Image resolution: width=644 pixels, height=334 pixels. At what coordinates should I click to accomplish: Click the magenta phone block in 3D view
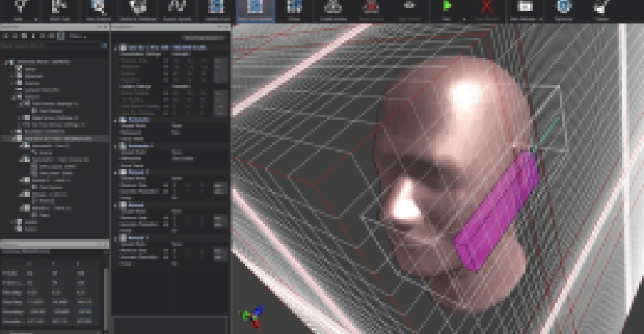pyautogui.click(x=498, y=210)
